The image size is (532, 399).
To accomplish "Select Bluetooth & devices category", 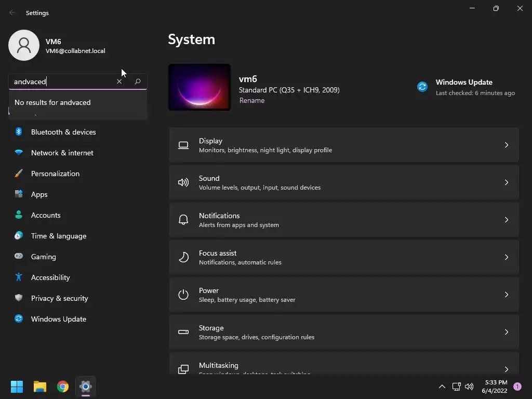I will click(78, 132).
